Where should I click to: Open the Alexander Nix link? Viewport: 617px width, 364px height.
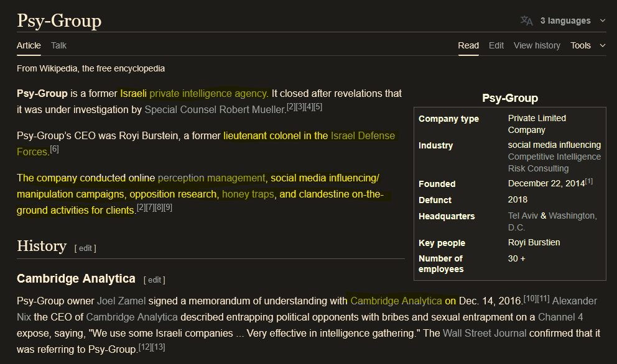575,301
